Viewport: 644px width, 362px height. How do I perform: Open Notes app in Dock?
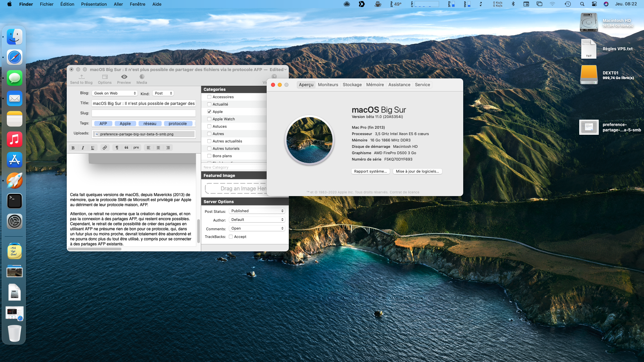tap(14, 119)
